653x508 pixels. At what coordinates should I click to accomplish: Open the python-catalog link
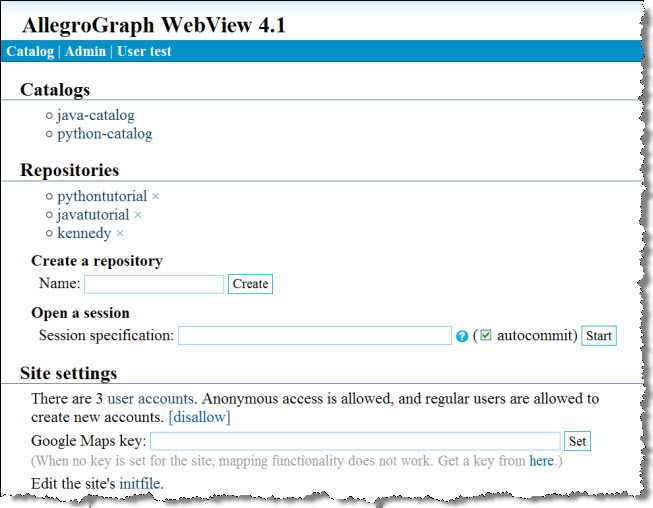105,134
